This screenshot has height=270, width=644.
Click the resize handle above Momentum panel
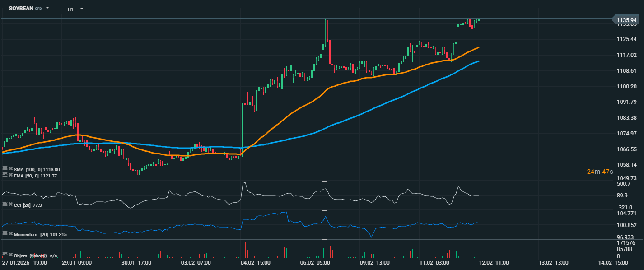coord(324,210)
